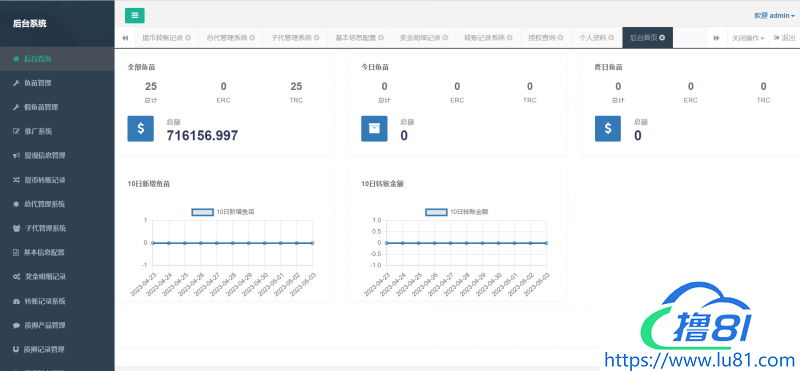Click the 今日鱼苗 card heading
Screen dimensions: 800x371
374,67
